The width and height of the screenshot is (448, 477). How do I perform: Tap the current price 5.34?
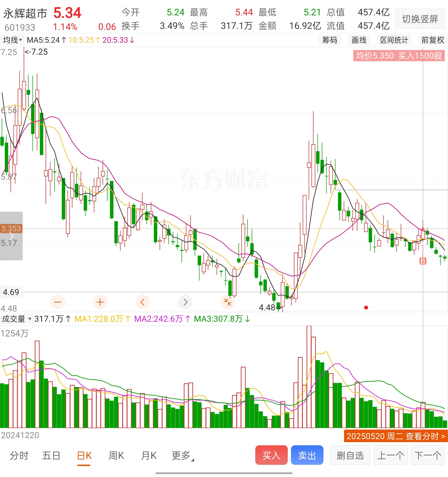coord(67,13)
